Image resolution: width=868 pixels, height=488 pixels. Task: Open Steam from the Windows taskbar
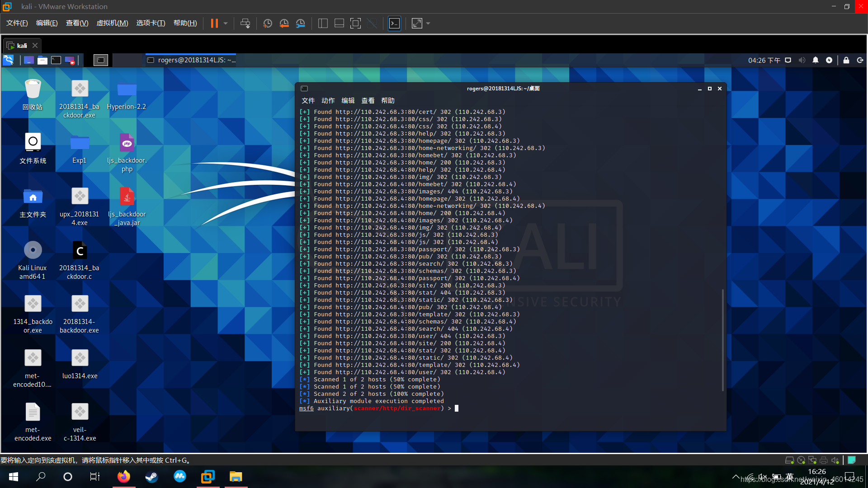[151, 477]
